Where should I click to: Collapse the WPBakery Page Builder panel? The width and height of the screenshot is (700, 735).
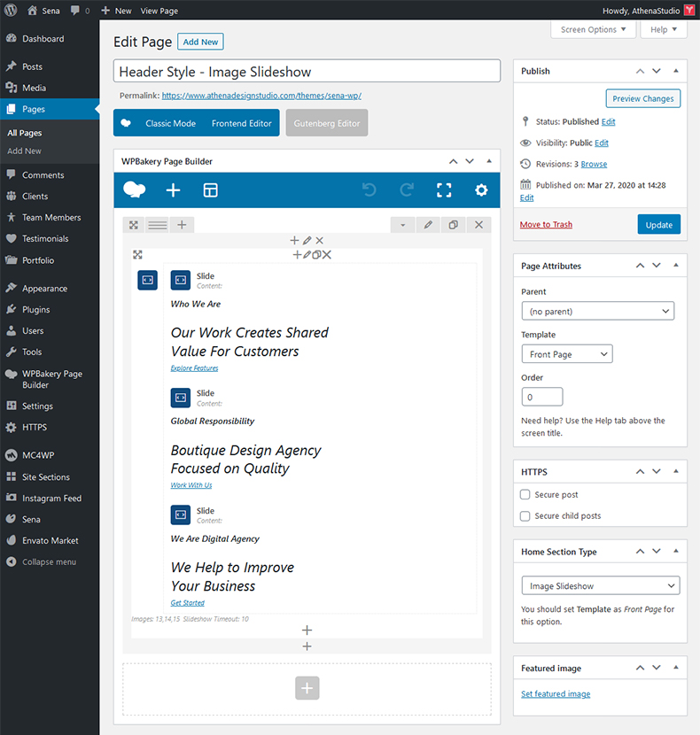click(x=489, y=161)
